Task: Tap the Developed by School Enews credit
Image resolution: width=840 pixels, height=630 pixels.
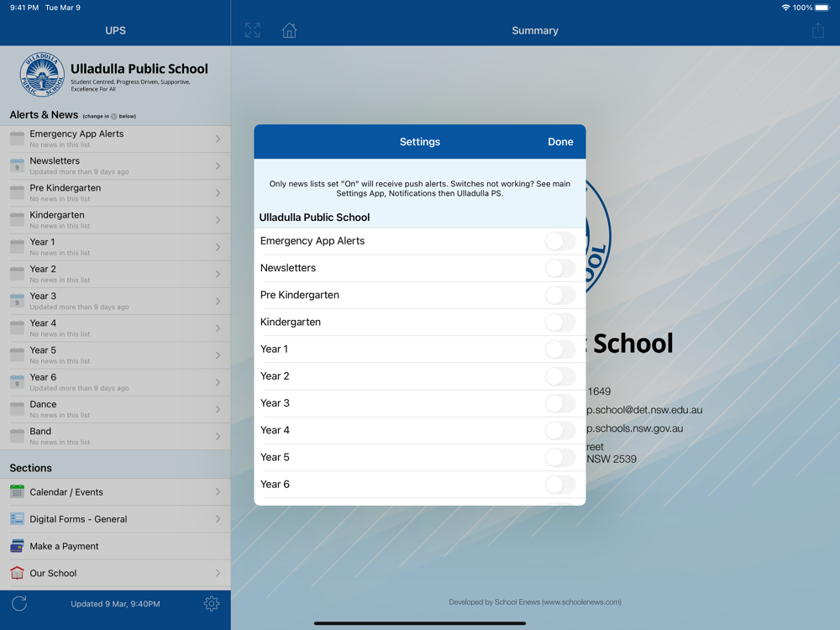Action: tap(534, 601)
